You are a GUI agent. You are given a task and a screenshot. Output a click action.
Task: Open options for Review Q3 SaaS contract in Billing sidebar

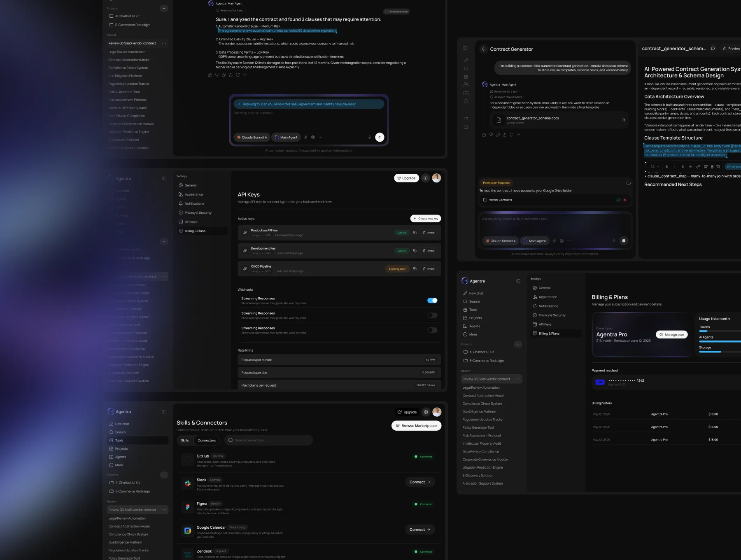(x=518, y=379)
